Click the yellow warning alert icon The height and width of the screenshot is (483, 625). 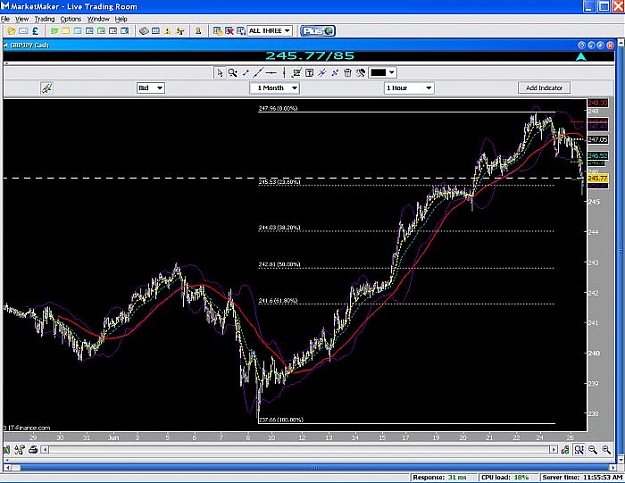[x=168, y=31]
